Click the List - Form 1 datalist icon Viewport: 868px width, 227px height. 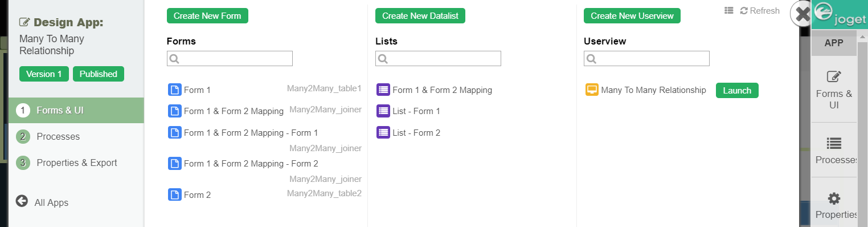click(383, 111)
